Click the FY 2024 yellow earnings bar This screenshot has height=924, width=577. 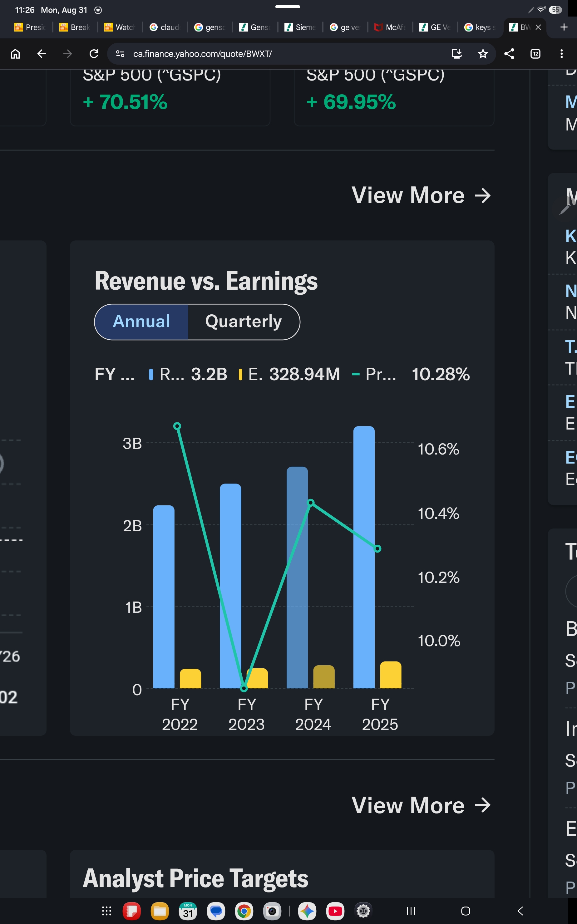324,676
